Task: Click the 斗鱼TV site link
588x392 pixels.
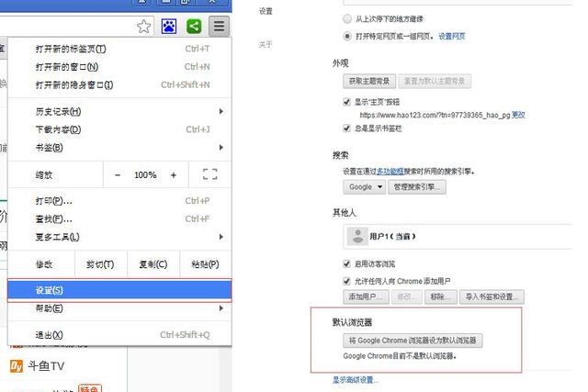Action: tap(46, 365)
